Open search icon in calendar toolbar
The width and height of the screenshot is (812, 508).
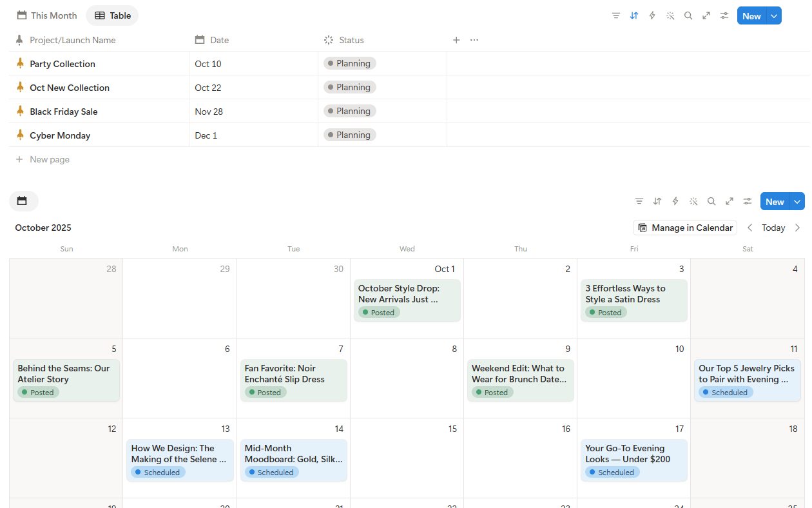coord(711,201)
